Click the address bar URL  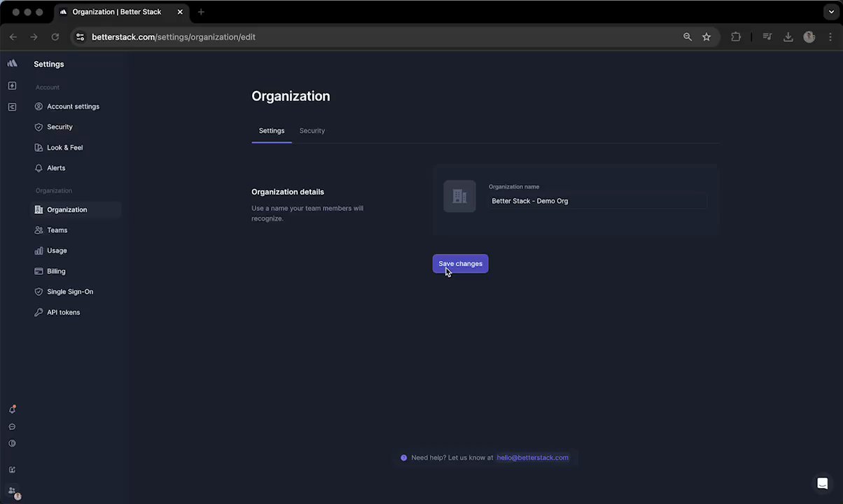(x=174, y=37)
